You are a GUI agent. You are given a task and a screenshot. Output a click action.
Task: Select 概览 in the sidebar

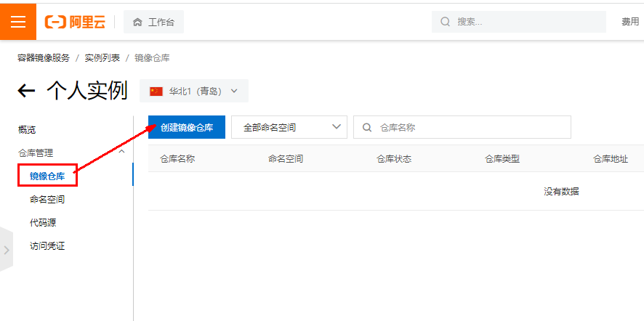[x=27, y=129]
